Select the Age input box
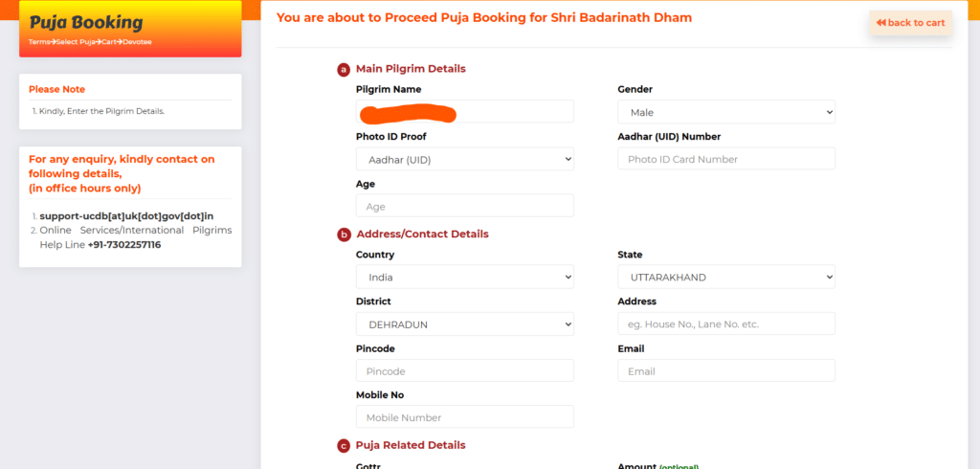This screenshot has height=469, width=980. (465, 206)
